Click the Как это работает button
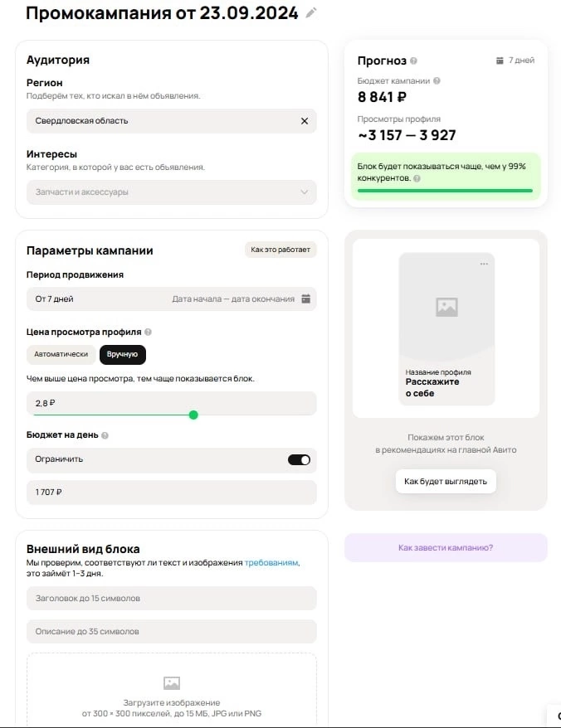This screenshot has height=728, width=561. tap(280, 250)
